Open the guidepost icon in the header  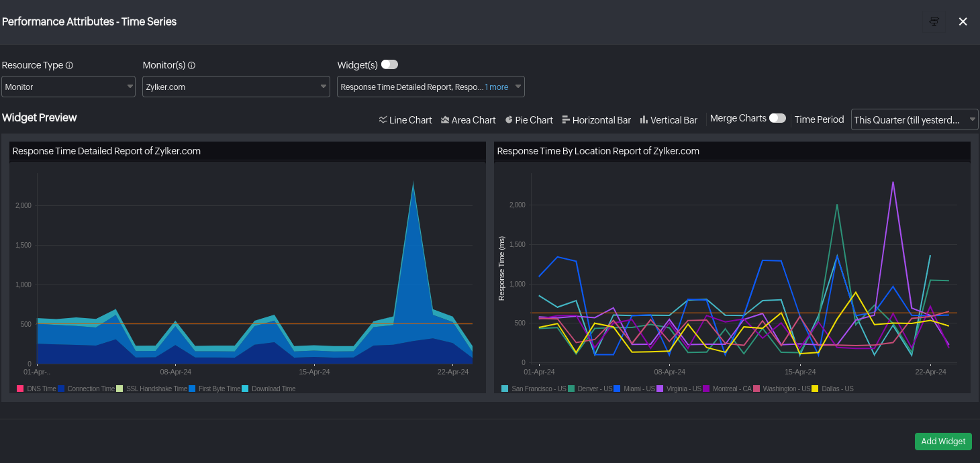point(934,21)
